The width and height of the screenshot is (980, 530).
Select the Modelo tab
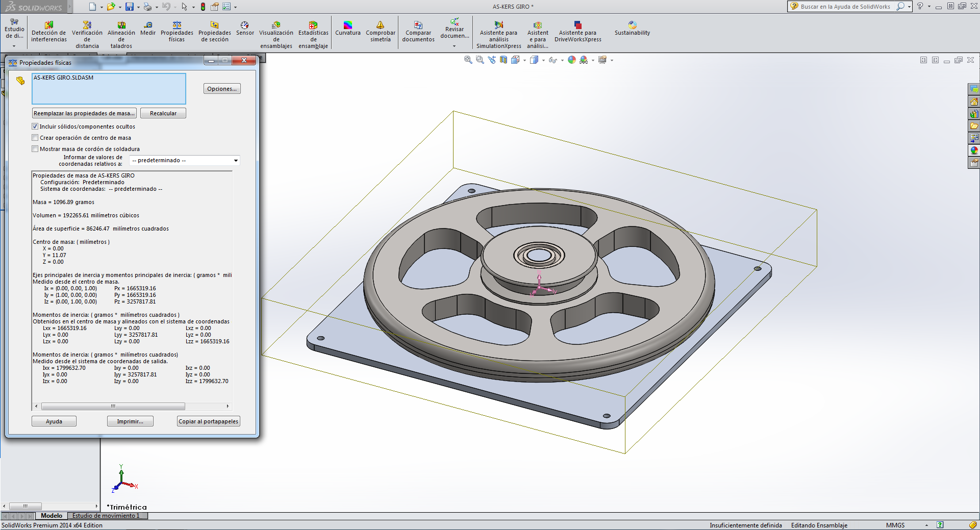pos(52,516)
